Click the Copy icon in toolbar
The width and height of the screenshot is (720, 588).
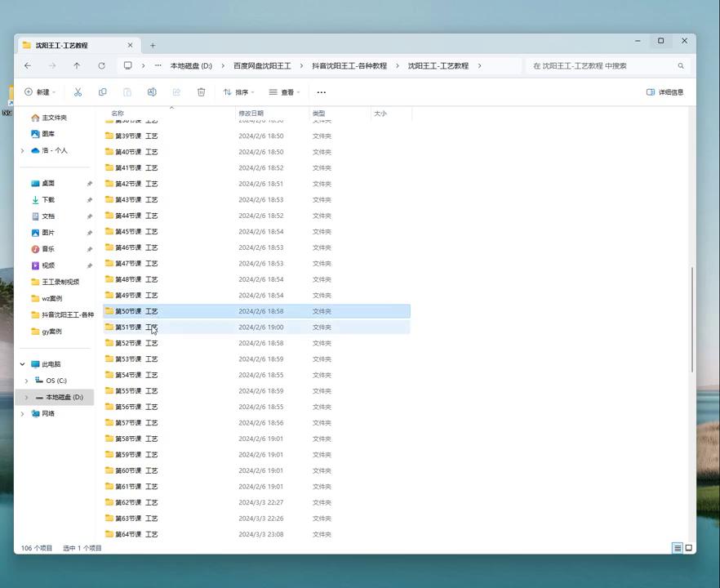[102, 92]
